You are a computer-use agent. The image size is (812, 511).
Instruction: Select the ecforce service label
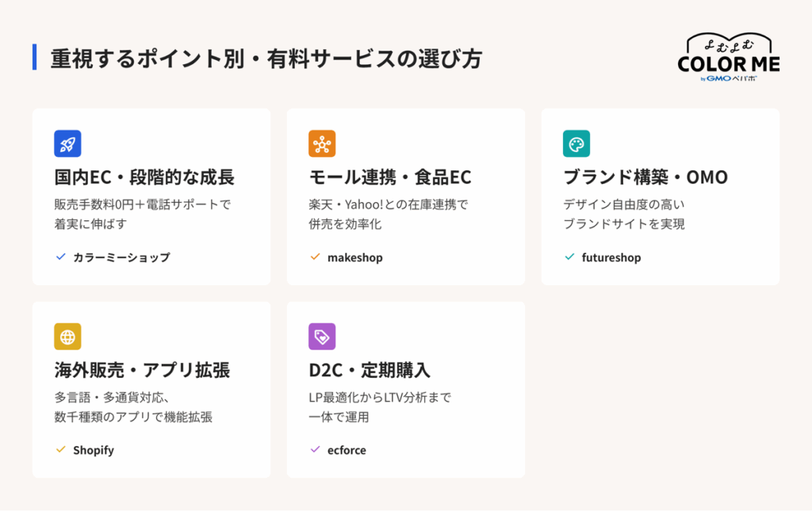347,450
